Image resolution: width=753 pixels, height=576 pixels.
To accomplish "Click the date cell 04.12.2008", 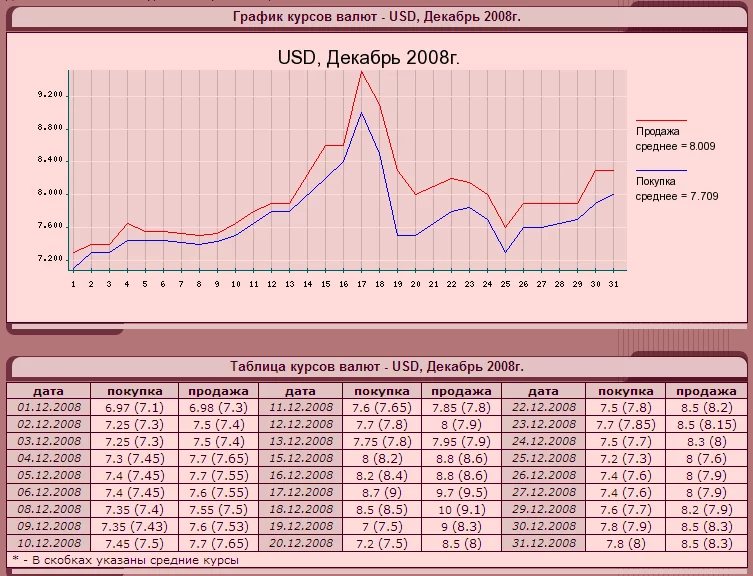I will click(49, 458).
